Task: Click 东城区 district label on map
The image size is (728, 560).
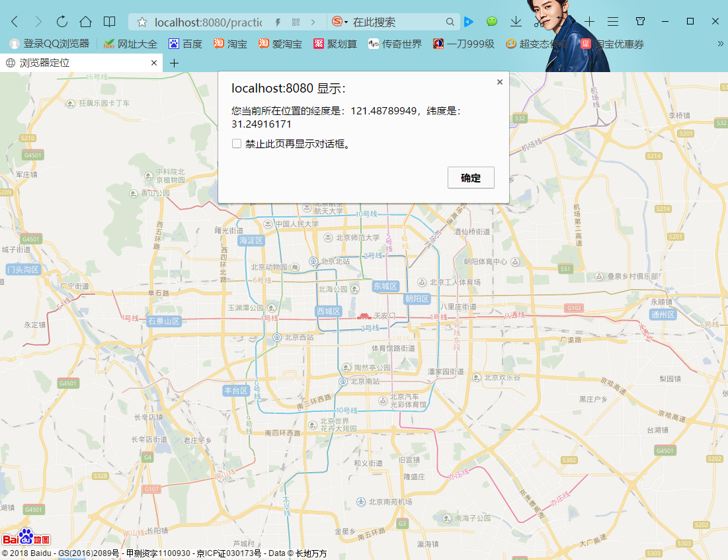Action: 385,286
